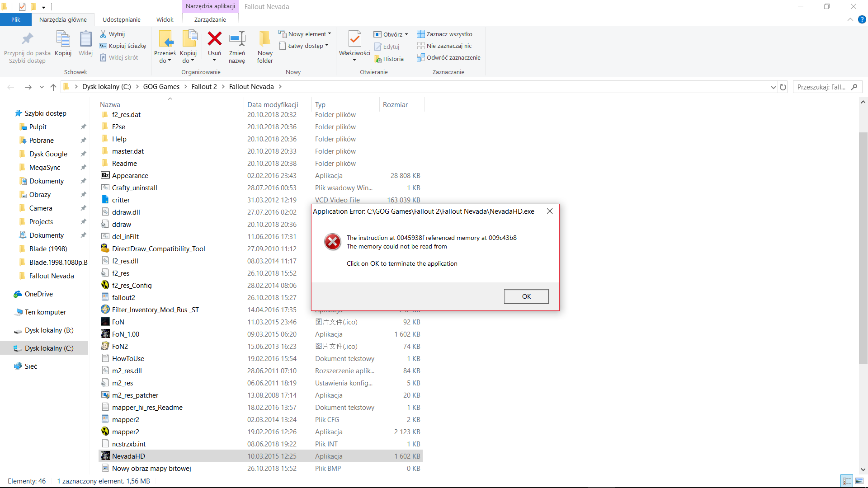
Task: Click the red Usuń delete icon
Action: (x=214, y=39)
